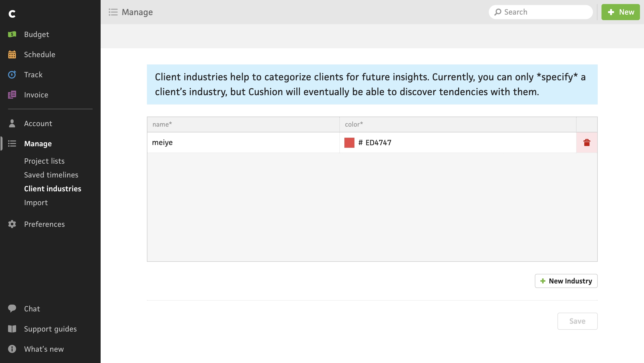Focus the Search field
This screenshot has width=644, height=363.
click(x=541, y=12)
